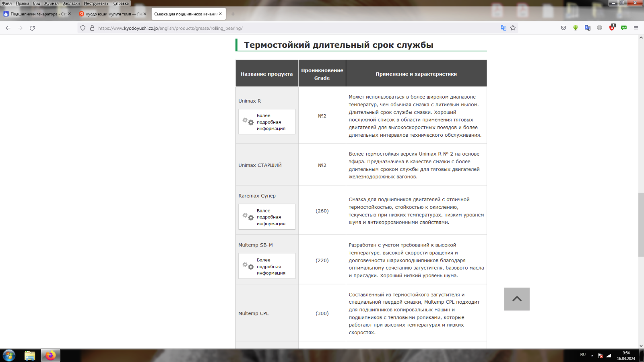Click the globe extension icon
644x362 pixels.
pos(600,28)
